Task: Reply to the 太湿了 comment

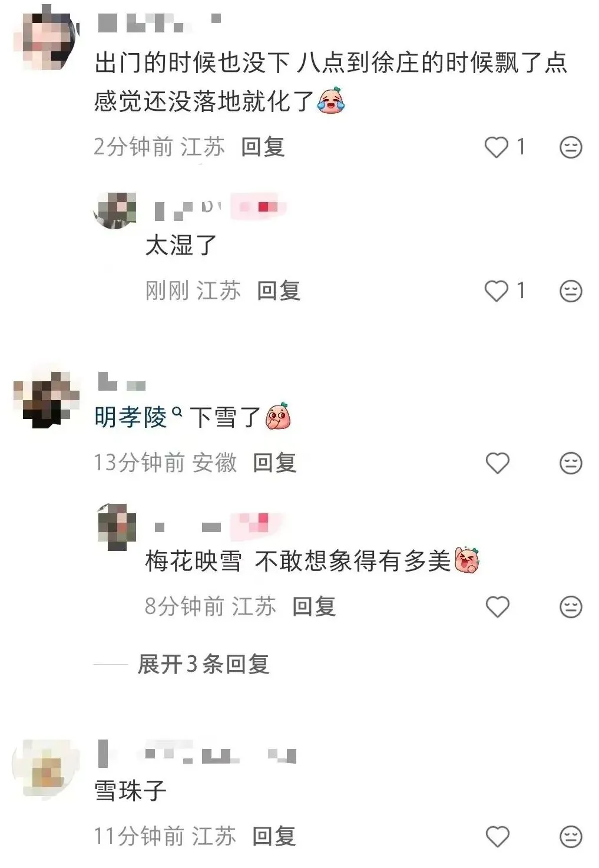Action: coord(279,291)
